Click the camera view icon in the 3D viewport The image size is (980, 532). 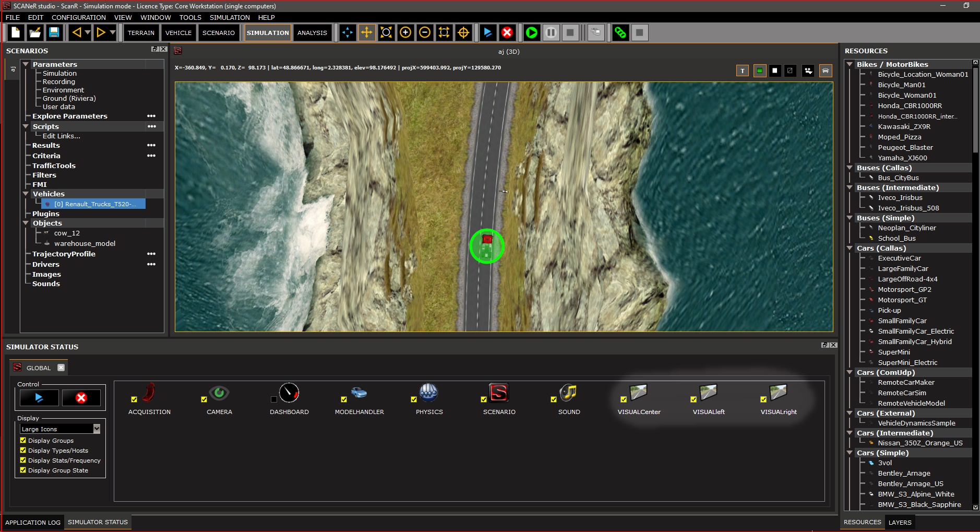click(x=808, y=70)
